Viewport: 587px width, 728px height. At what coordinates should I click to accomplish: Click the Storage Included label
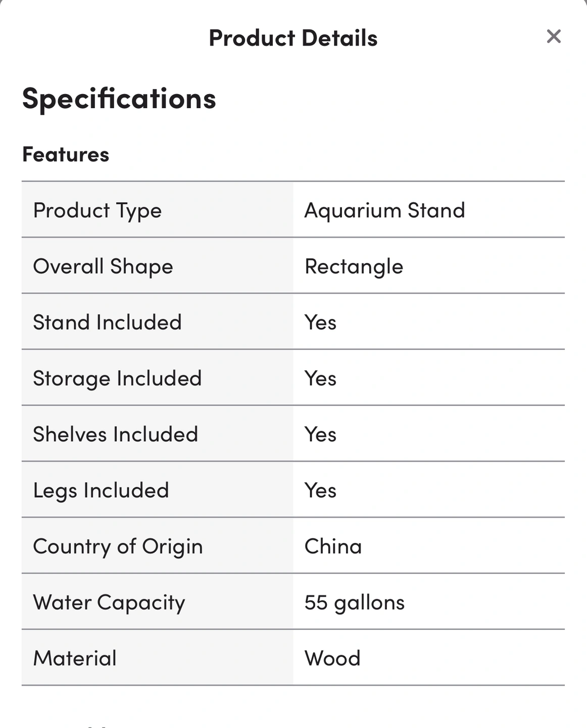point(117,379)
